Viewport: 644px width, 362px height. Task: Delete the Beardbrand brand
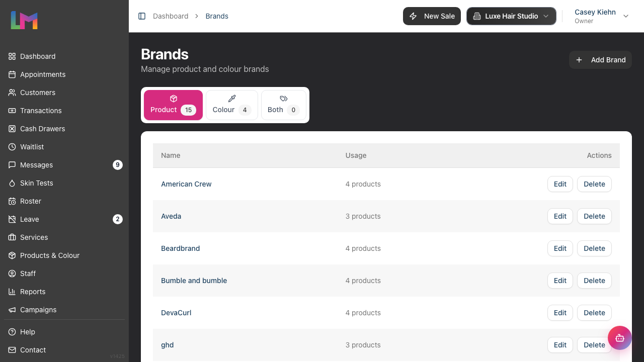[594, 248]
